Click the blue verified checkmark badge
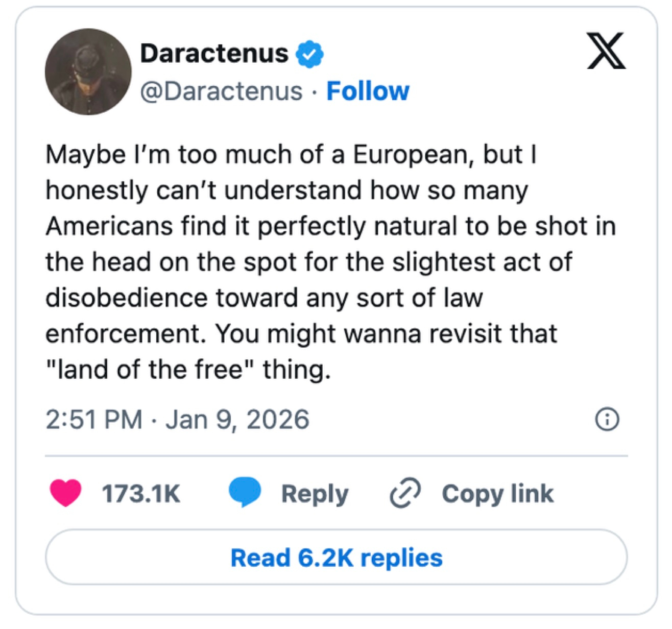 point(309,54)
